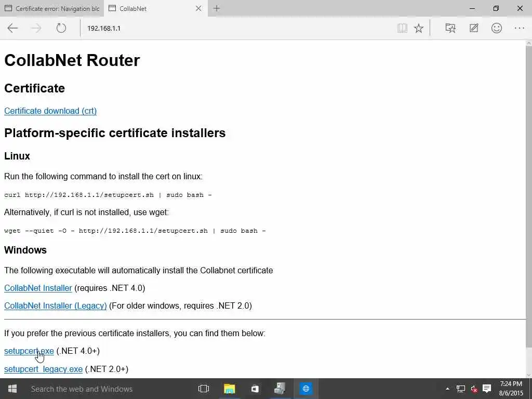
Task: Close the CollabNet tab
Action: [x=198, y=8]
